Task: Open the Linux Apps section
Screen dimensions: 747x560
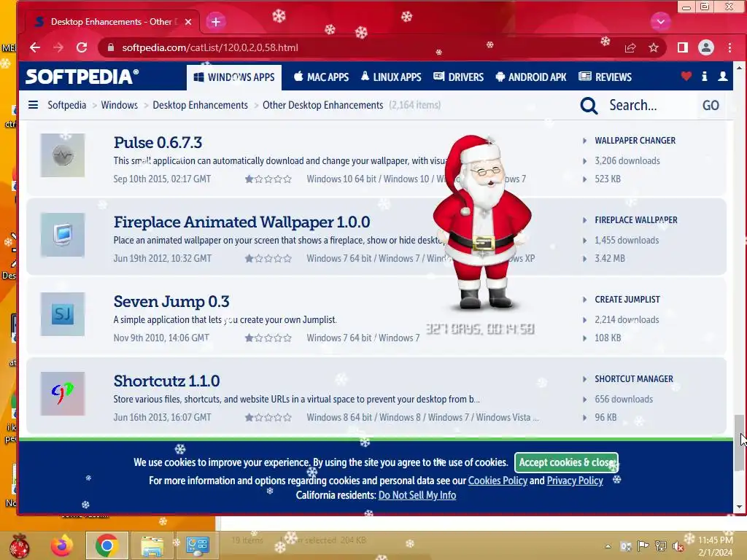Action: (x=391, y=77)
